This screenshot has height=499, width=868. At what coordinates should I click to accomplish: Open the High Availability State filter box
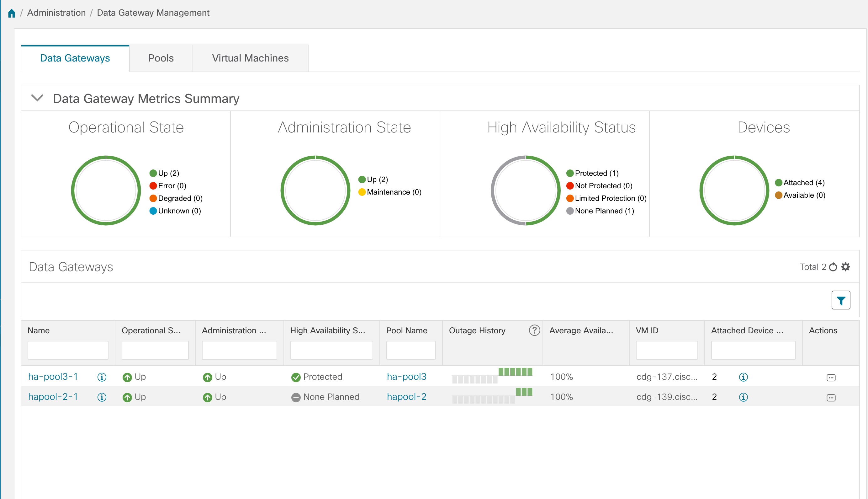[x=331, y=350]
